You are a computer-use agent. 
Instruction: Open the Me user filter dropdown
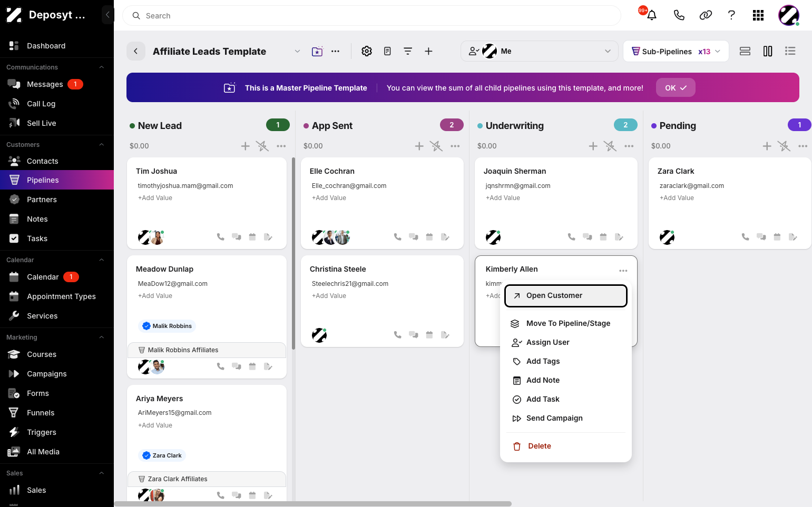tap(540, 51)
